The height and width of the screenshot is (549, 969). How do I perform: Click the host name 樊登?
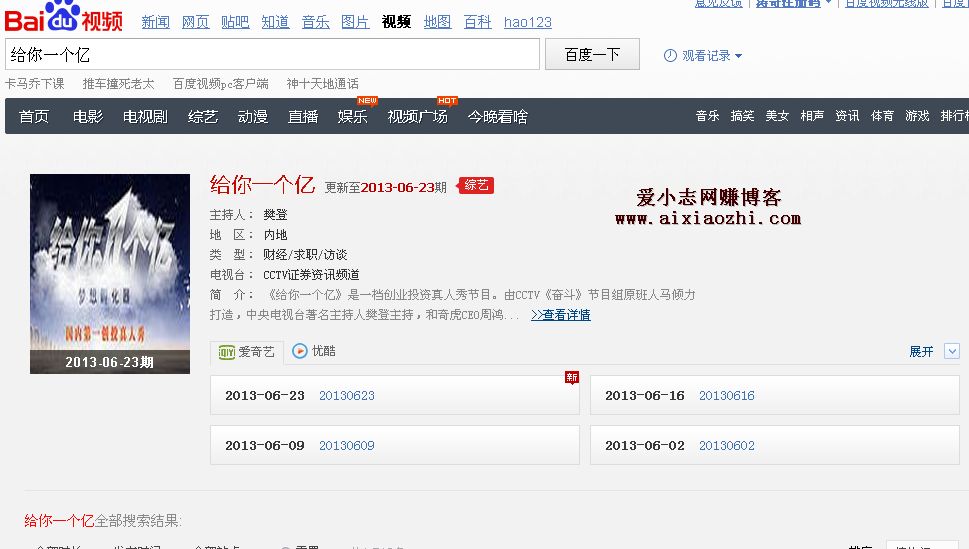[276, 215]
